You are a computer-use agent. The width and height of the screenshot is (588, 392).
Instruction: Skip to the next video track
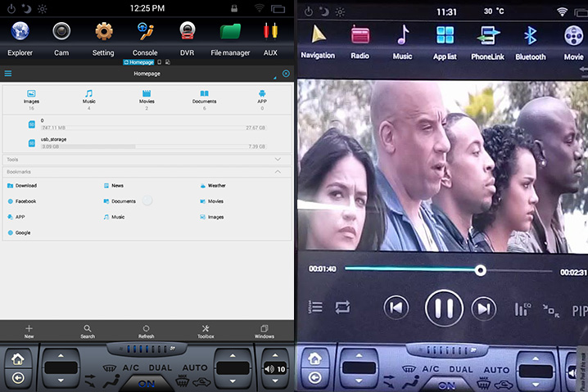tap(484, 309)
